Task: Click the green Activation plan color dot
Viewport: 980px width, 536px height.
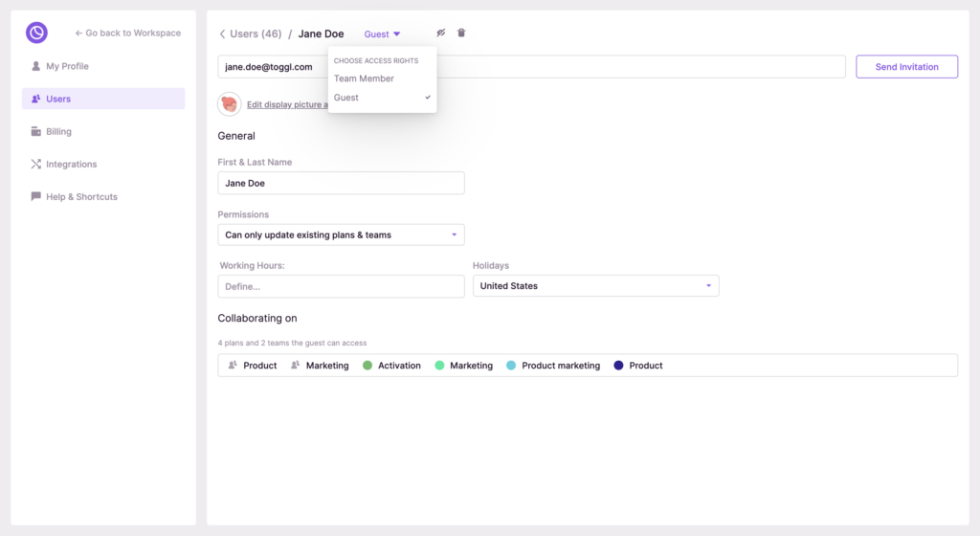Action: pos(367,366)
